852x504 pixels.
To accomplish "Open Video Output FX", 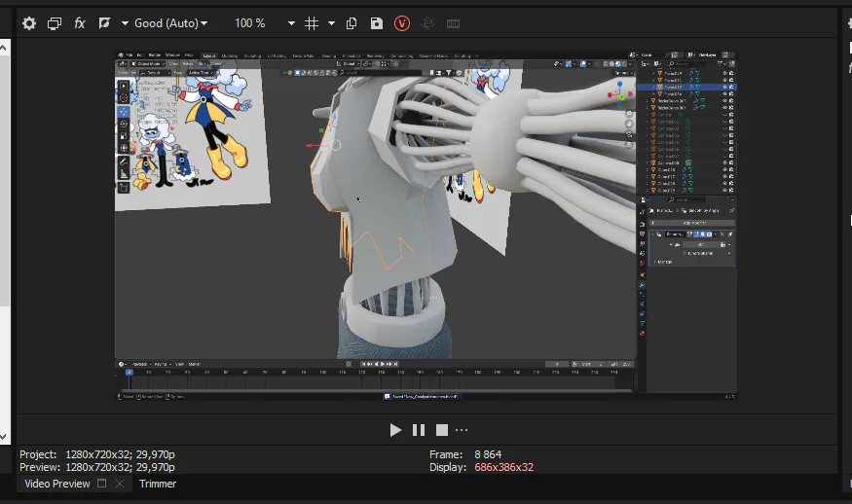I will (79, 23).
